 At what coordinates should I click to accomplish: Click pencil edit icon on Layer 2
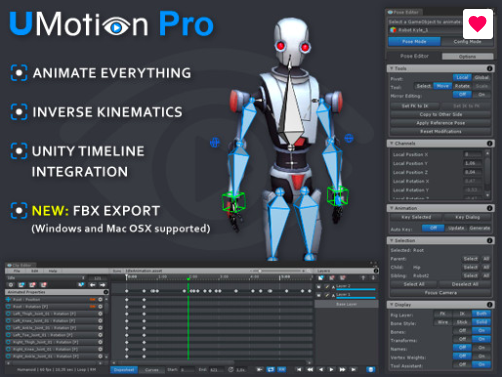pos(327,286)
